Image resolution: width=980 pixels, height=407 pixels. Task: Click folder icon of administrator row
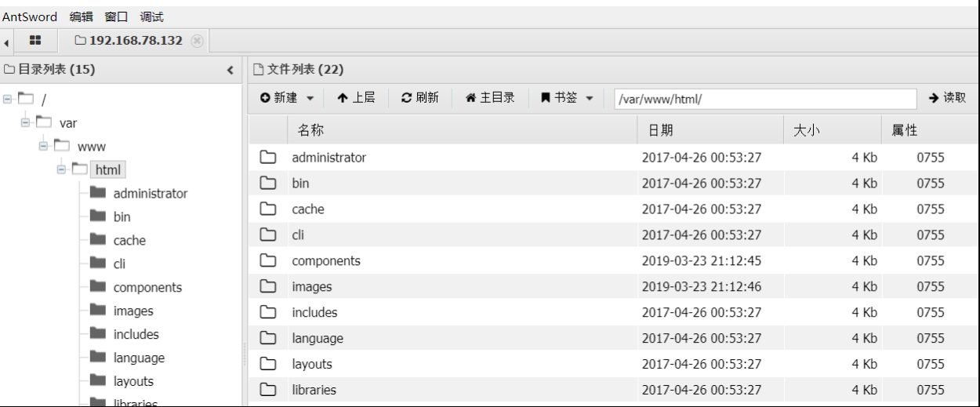[268, 157]
